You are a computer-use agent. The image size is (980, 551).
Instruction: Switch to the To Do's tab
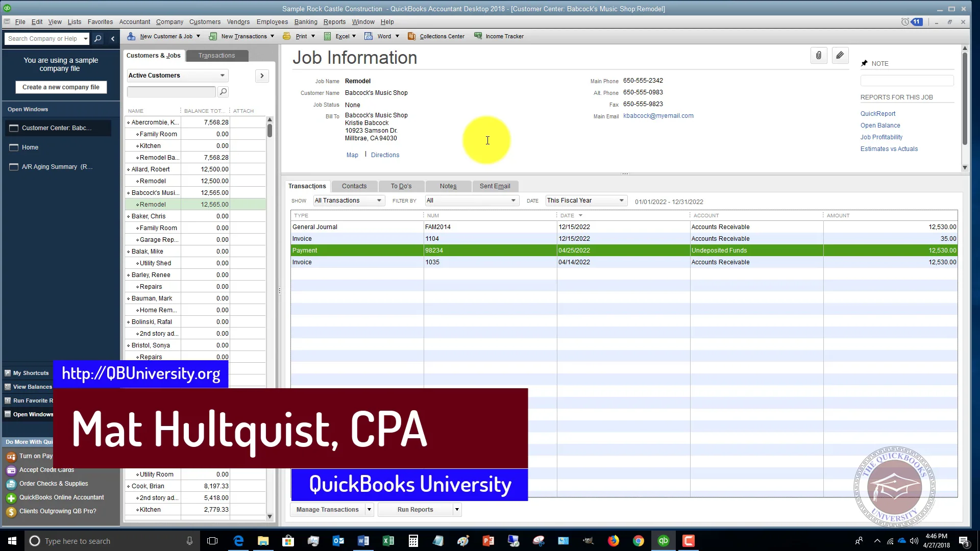click(401, 186)
